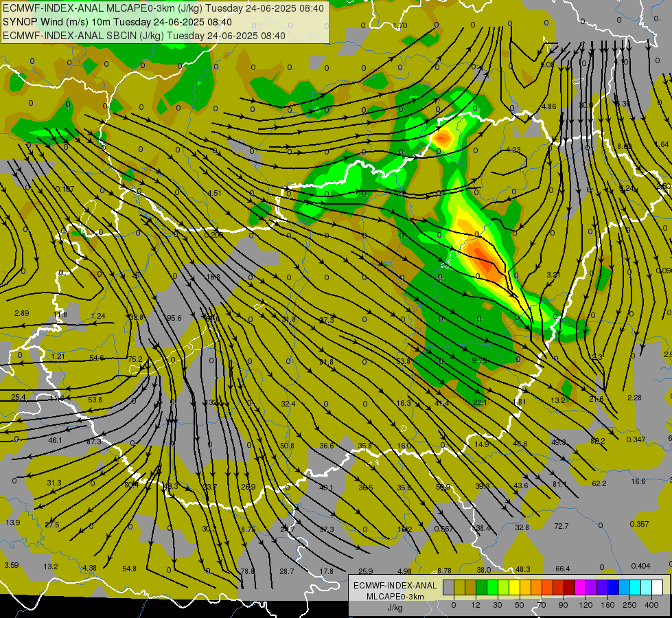The width and height of the screenshot is (672, 618).
Task: Click the map value 14.9
Action: coord(482,444)
